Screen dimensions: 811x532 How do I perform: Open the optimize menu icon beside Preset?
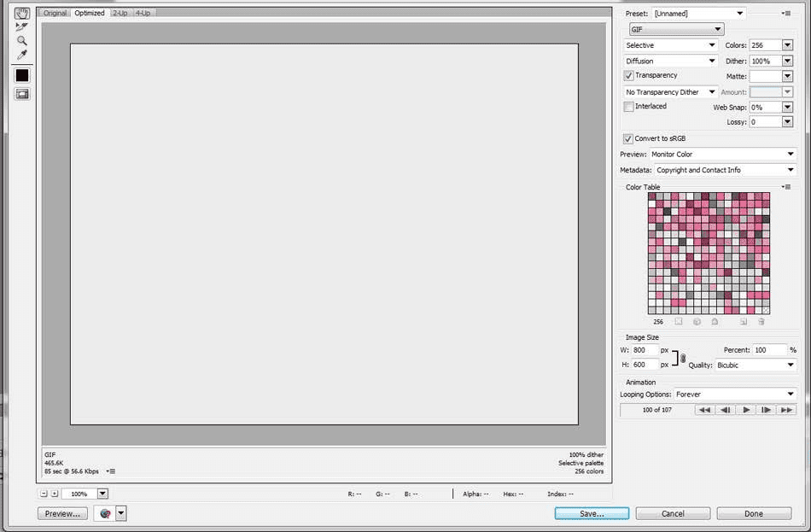pos(786,14)
